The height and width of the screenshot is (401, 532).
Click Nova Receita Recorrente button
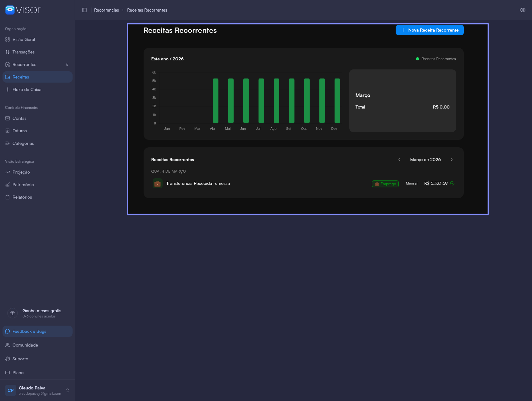429,30
